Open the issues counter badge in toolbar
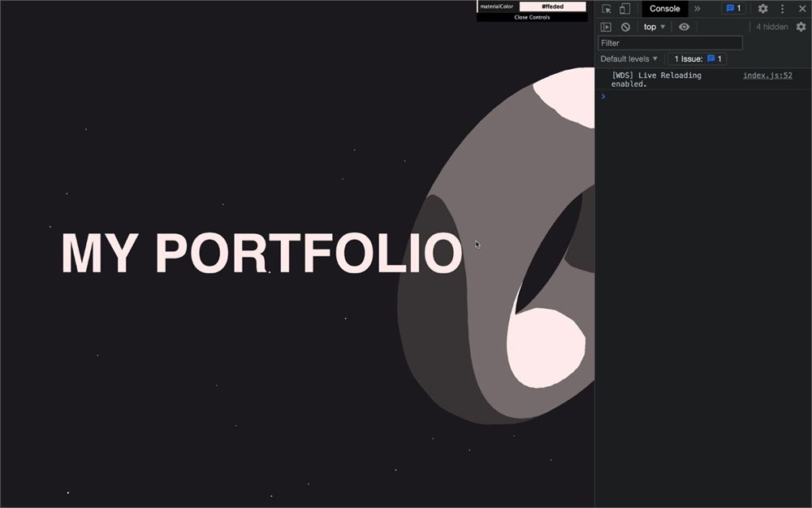Screen dimensions: 812x508 pyautogui.click(x=734, y=8)
